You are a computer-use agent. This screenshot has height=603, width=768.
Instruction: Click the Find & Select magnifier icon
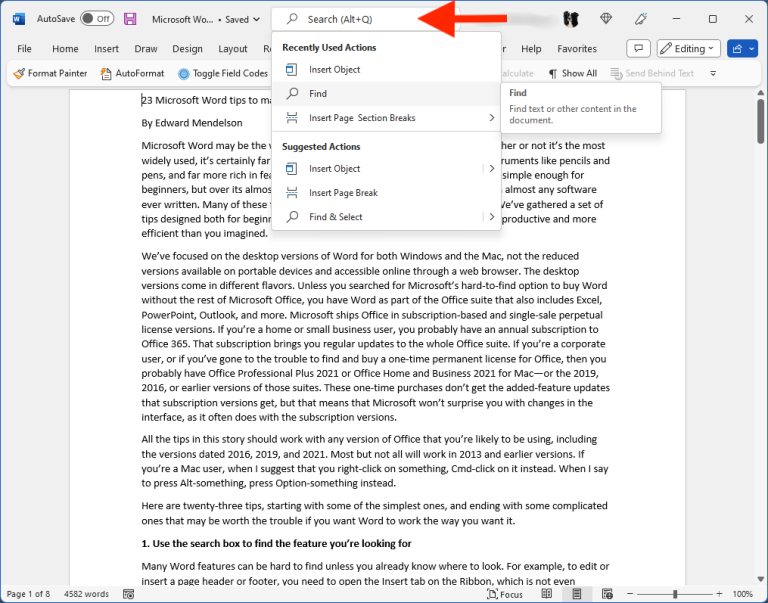click(292, 216)
